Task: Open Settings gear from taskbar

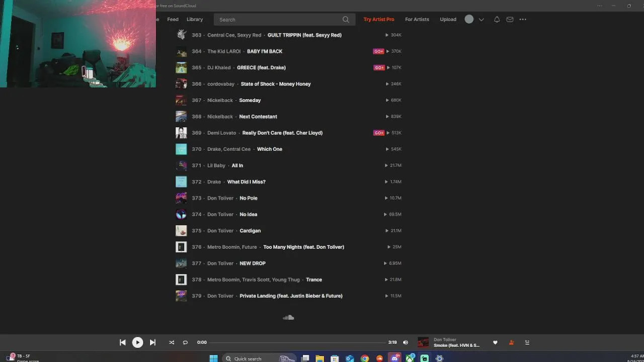Action: pos(439,358)
